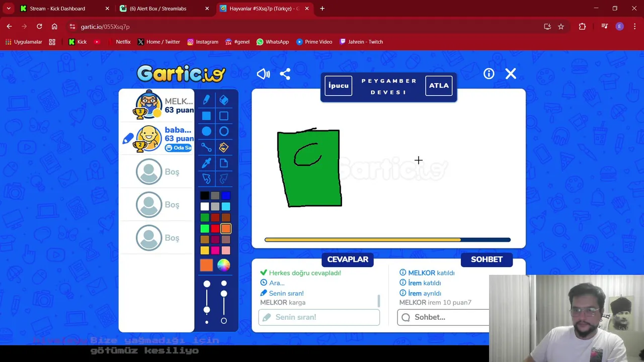Redo the drawing stroke
Image resolution: width=644 pixels, height=362 pixels.
[x=224, y=178]
